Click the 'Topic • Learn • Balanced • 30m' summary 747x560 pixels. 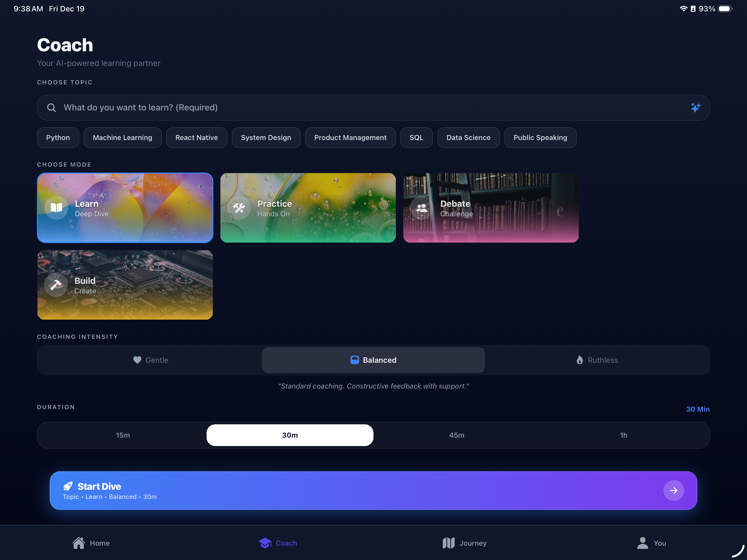[110, 497]
